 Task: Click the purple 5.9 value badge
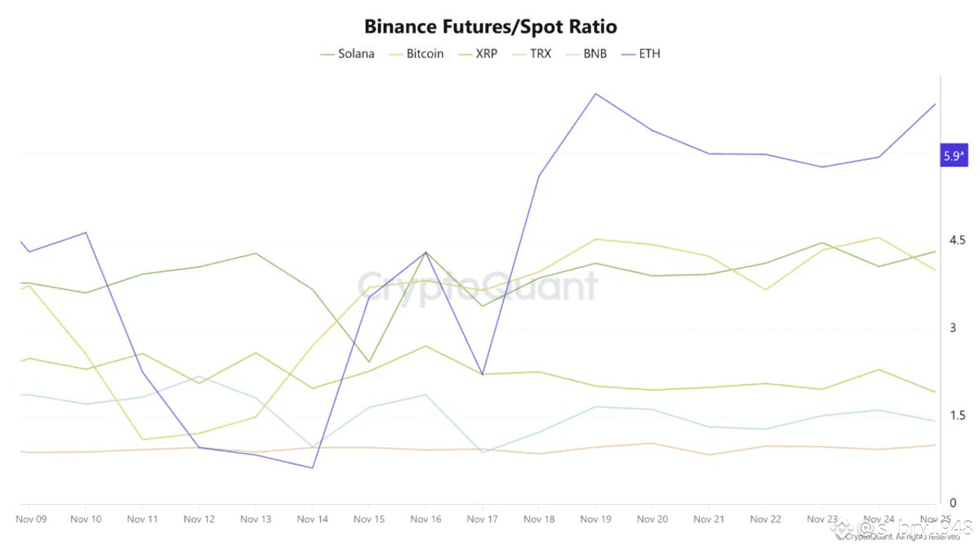(x=954, y=155)
